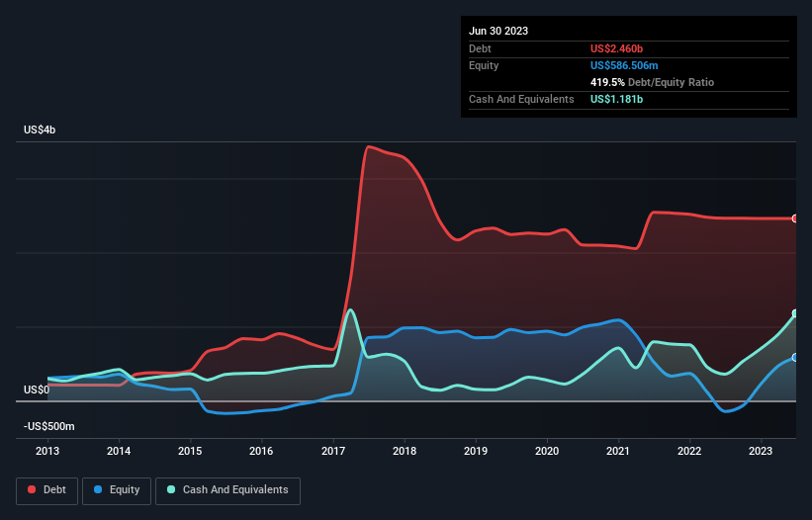Select the 2022 x-axis label
Image resolution: width=812 pixels, height=520 pixels.
coord(689,451)
